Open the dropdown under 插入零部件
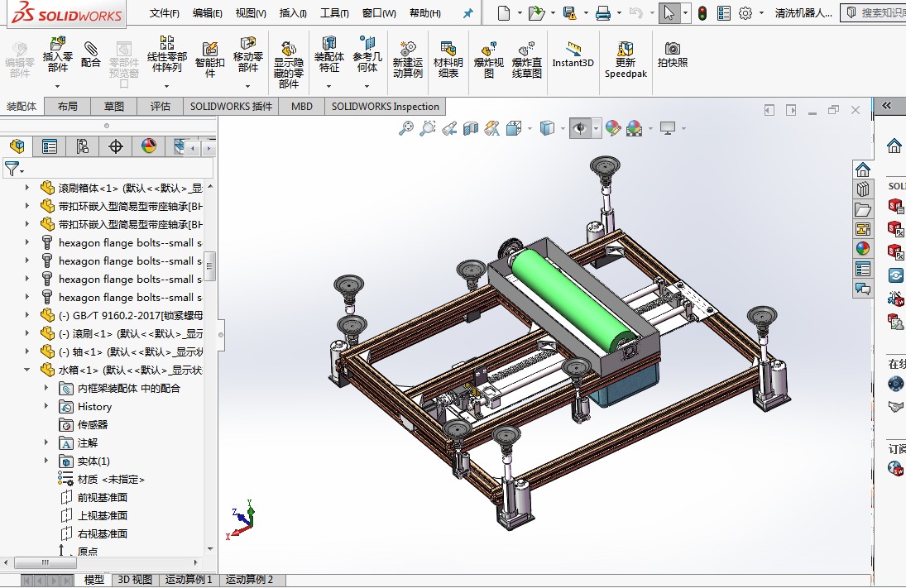 click(57, 86)
